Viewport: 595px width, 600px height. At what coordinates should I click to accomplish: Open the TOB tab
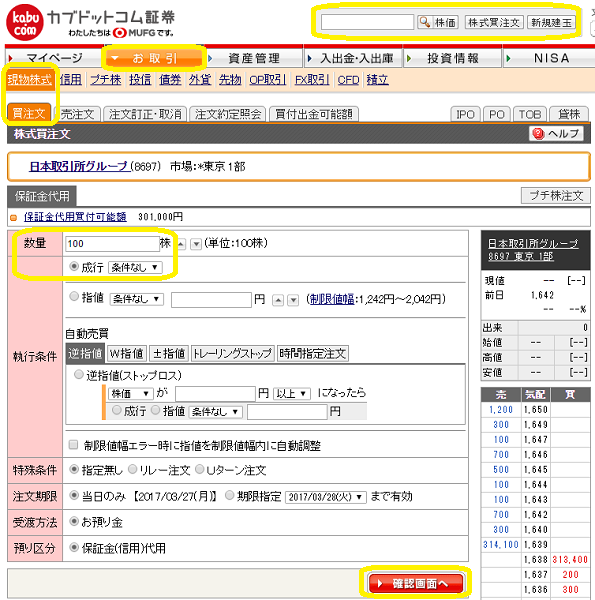(530, 114)
